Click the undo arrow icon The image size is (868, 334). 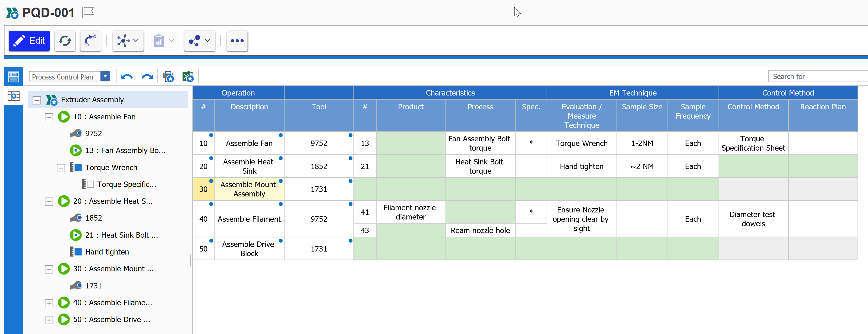[x=127, y=77]
